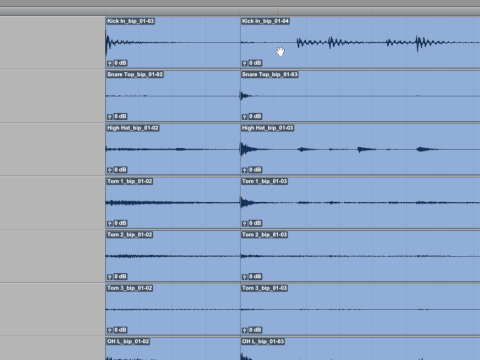Click the 0 dB value on High Hat_bip_01-03

(255, 170)
